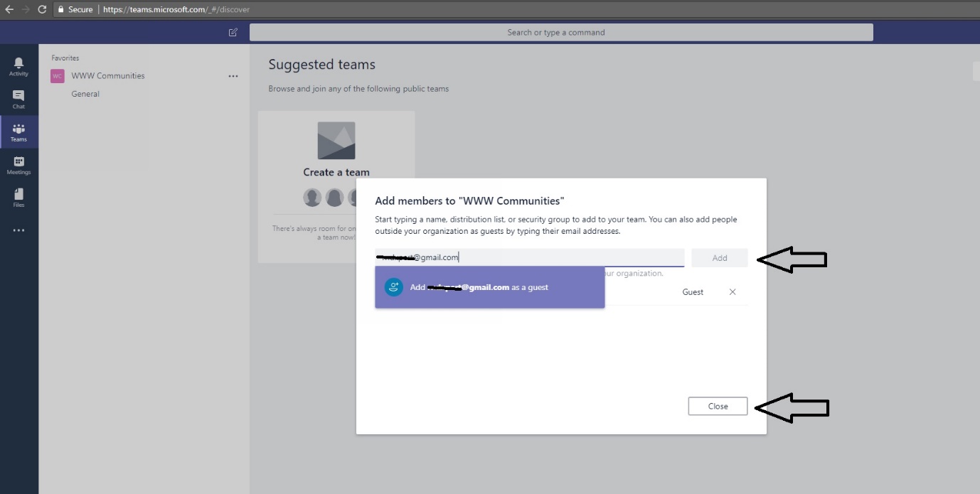Screen dimensions: 980x494
Task: Open the Chat sidebar icon
Action: 18,99
